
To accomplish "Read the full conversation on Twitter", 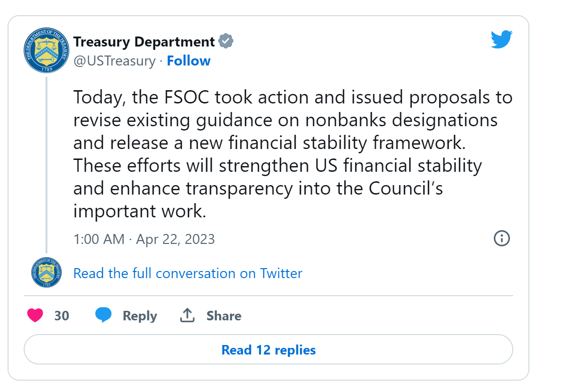I will click(x=188, y=273).
